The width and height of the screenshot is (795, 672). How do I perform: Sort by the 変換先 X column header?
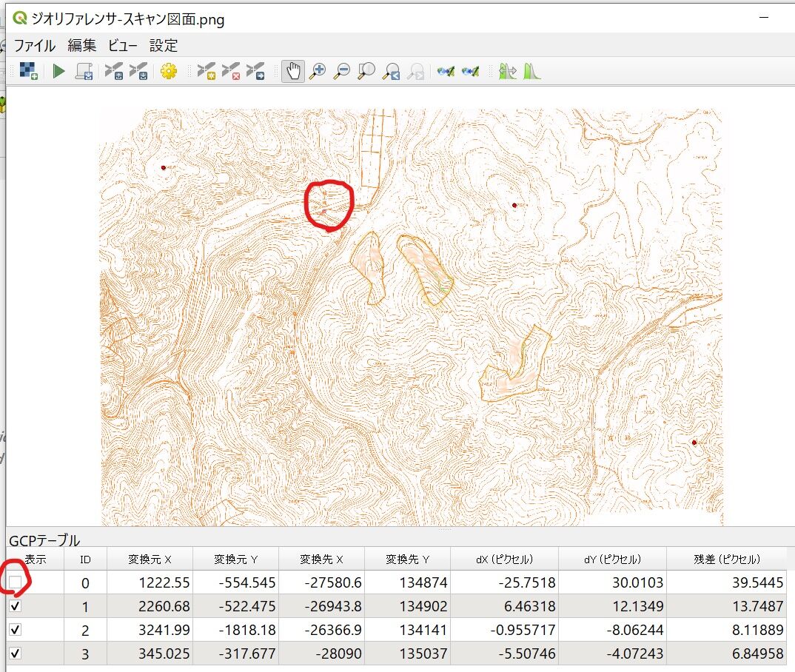pos(321,559)
